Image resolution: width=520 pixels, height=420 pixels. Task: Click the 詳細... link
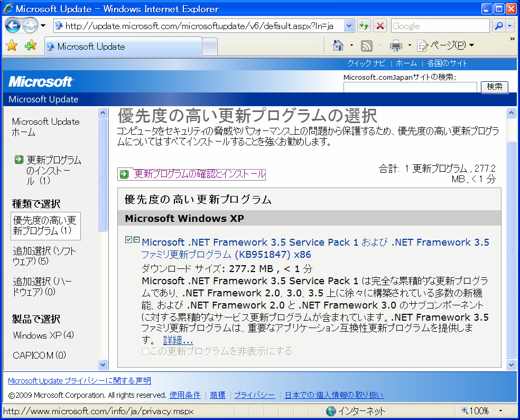point(178,340)
